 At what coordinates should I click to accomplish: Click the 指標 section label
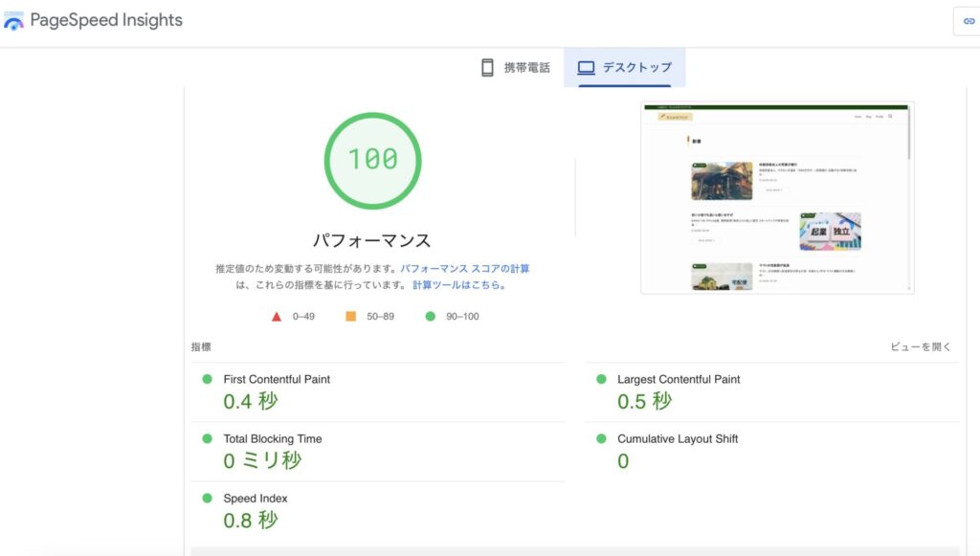[201, 347]
